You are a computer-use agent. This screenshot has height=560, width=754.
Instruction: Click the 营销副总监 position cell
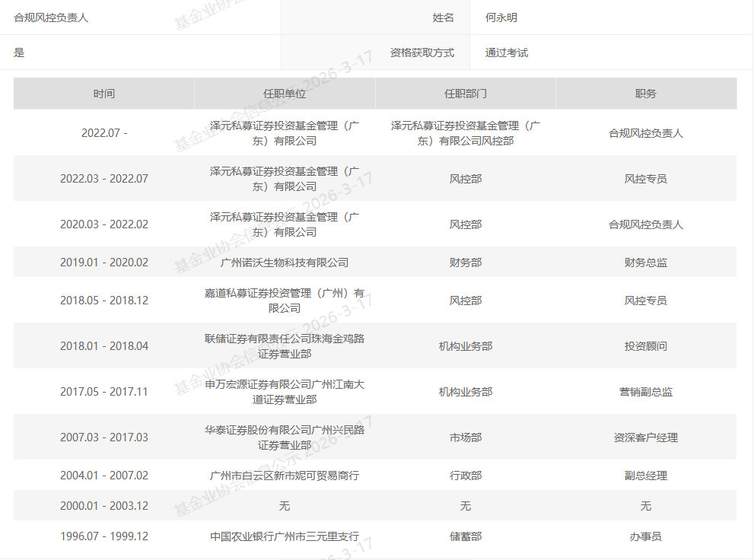(646, 392)
